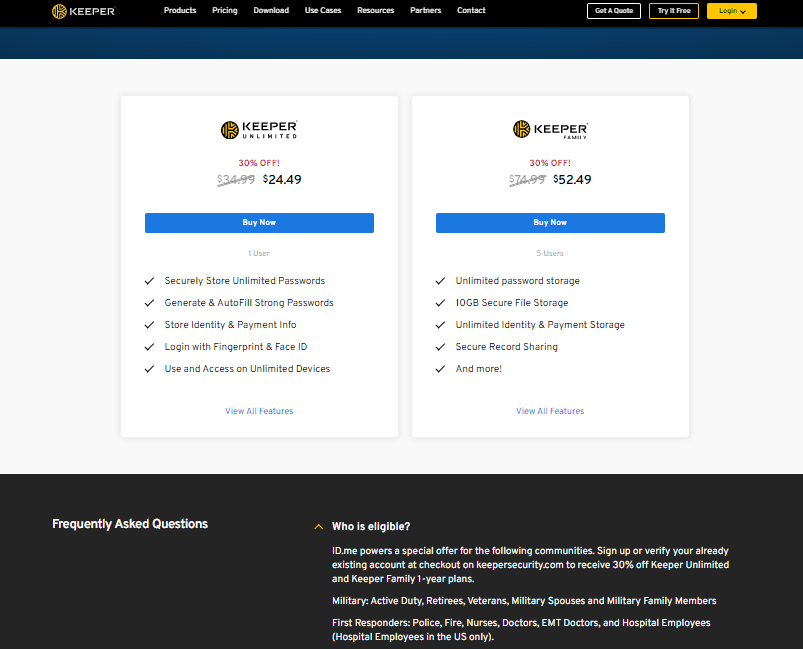The width and height of the screenshot is (803, 649).
Task: Click the Get A Quote button
Action: 614,11
